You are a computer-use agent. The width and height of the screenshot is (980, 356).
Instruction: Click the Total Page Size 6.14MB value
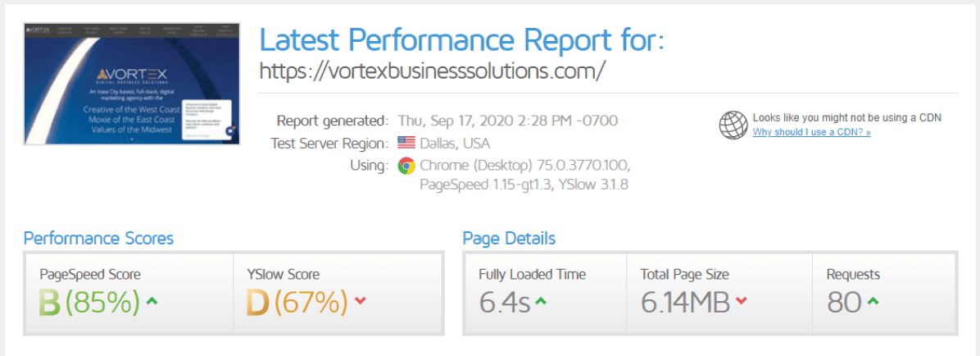(685, 303)
